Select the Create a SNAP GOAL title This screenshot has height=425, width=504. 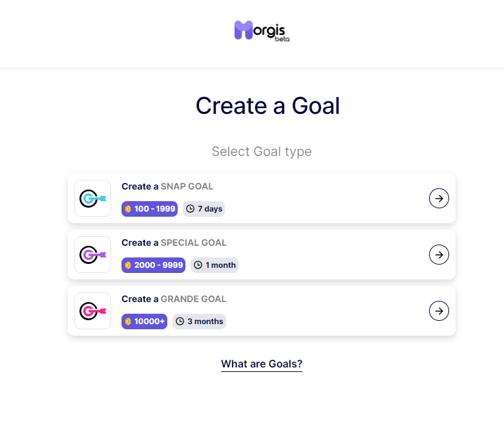point(167,186)
